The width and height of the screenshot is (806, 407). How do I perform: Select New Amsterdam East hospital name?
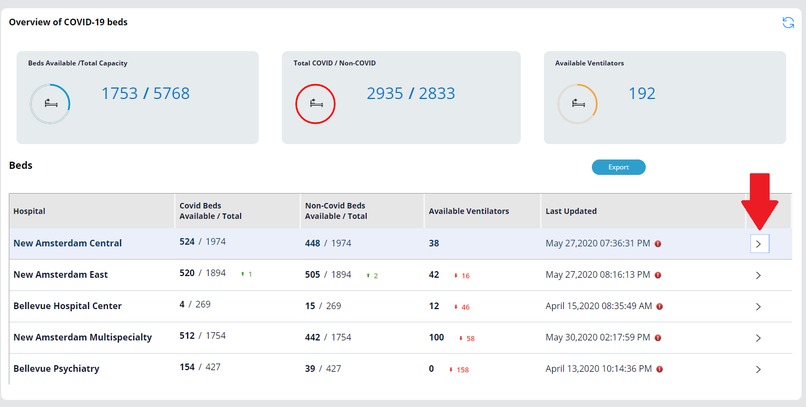click(x=61, y=274)
